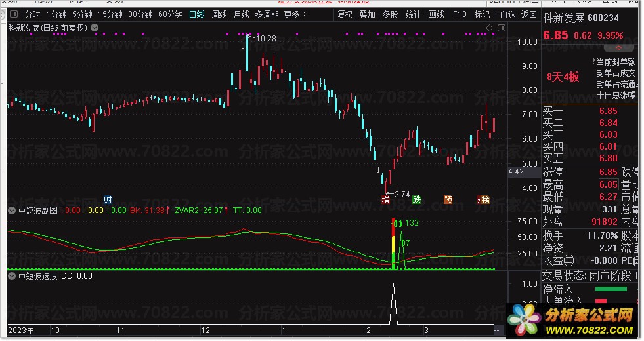This screenshot has width=644, height=341.
Task: Click month 12 on the time axis
Action: [x=205, y=331]
